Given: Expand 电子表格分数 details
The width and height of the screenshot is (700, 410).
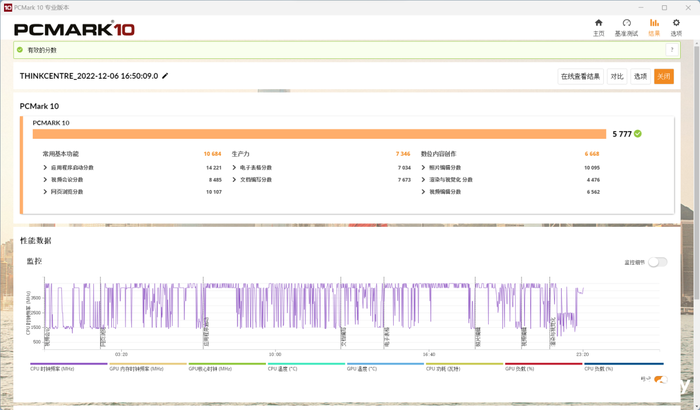Looking at the screenshot, I should tap(235, 168).
